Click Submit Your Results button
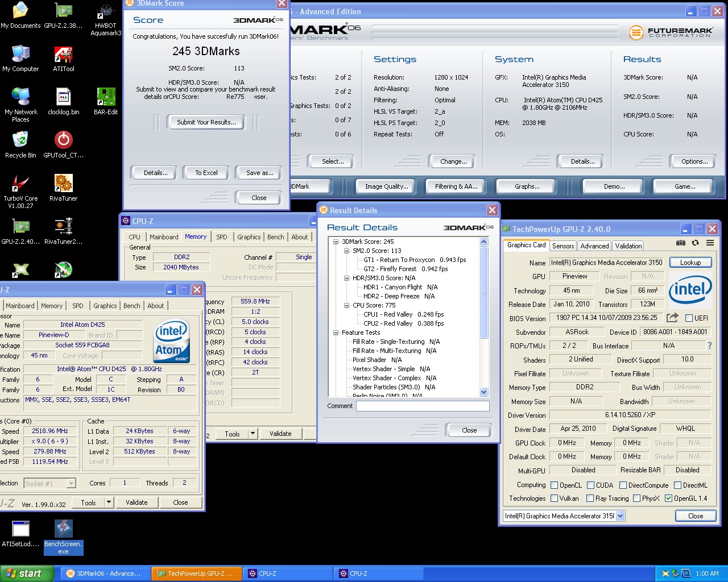 point(206,122)
